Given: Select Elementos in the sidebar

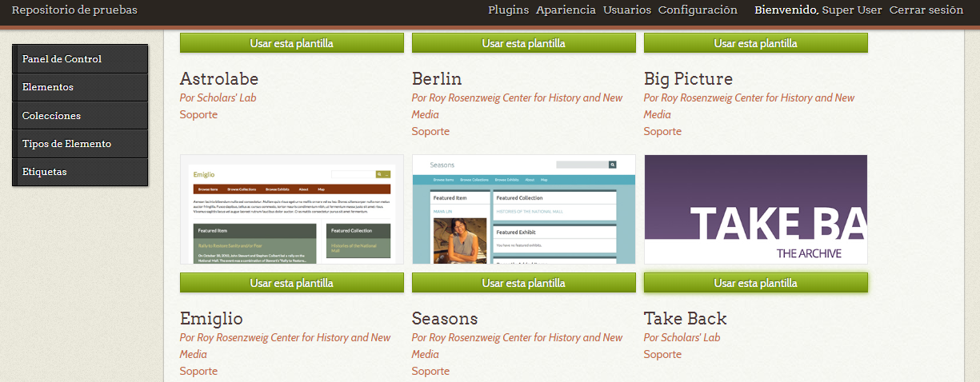Looking at the screenshot, I should [x=80, y=87].
